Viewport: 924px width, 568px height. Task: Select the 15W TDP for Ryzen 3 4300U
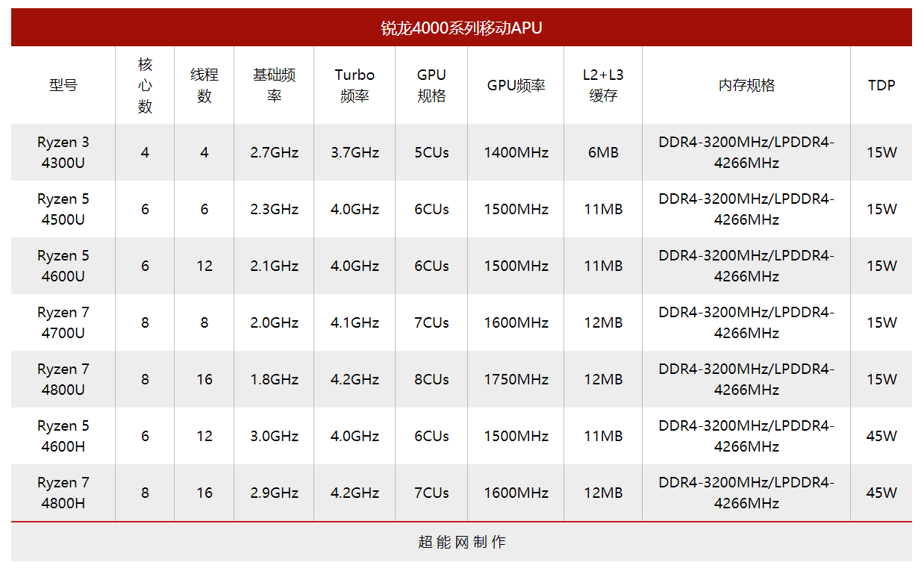881,152
